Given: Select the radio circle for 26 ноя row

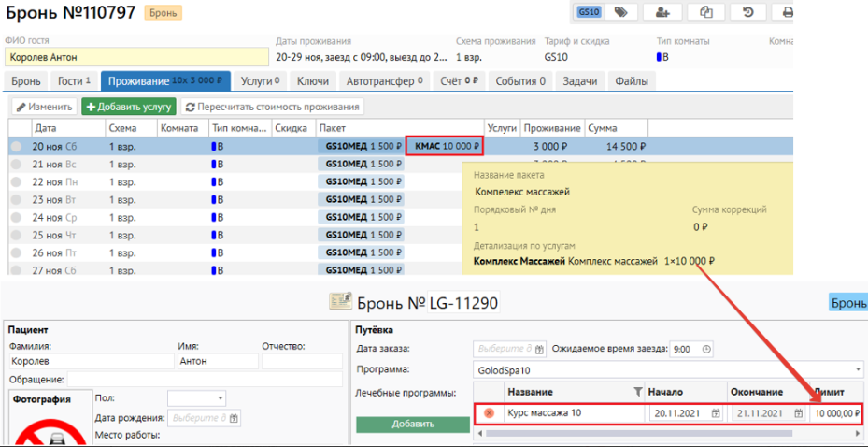Looking at the screenshot, I should click(x=16, y=252).
